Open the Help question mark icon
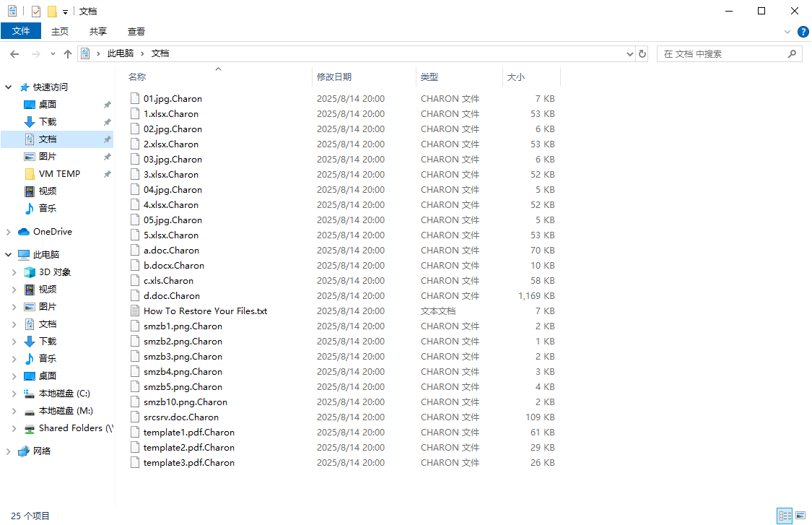The width and height of the screenshot is (812, 525). point(803,32)
